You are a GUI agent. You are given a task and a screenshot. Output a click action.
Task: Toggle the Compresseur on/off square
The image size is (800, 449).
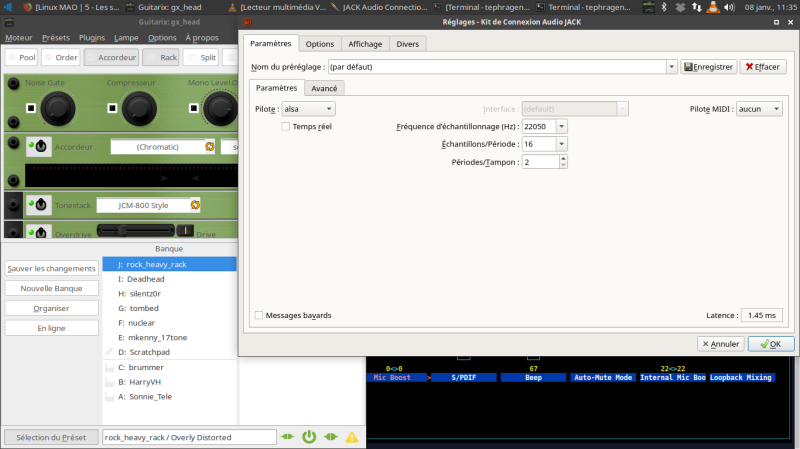point(112,108)
